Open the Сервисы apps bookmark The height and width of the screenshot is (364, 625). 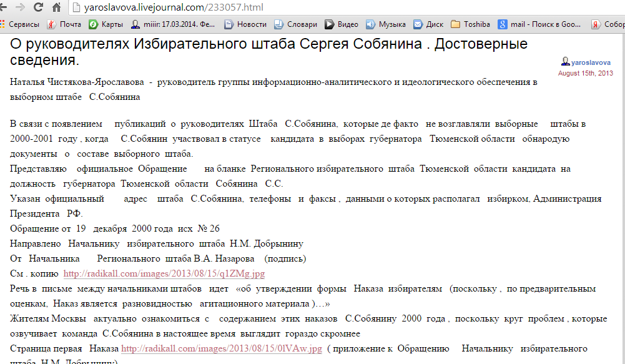click(20, 24)
